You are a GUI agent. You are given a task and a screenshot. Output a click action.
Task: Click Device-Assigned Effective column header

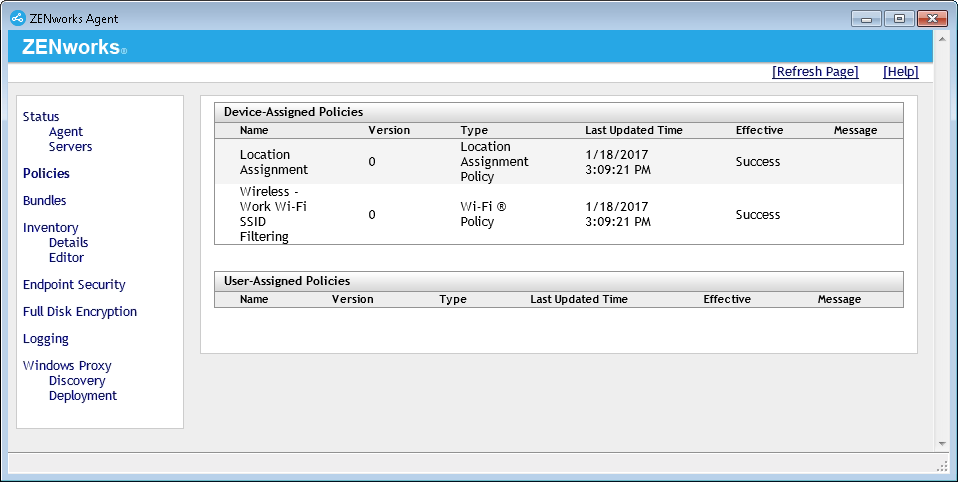click(x=759, y=130)
